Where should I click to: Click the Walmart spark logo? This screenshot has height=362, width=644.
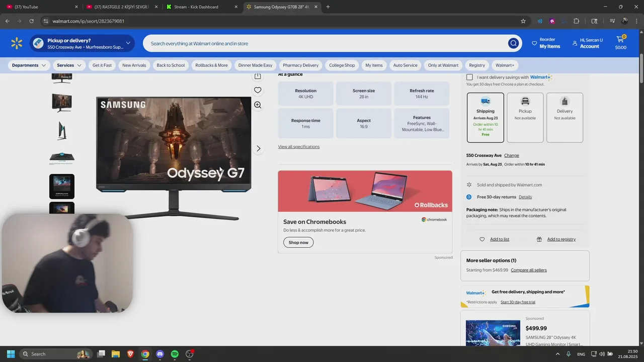click(x=17, y=43)
